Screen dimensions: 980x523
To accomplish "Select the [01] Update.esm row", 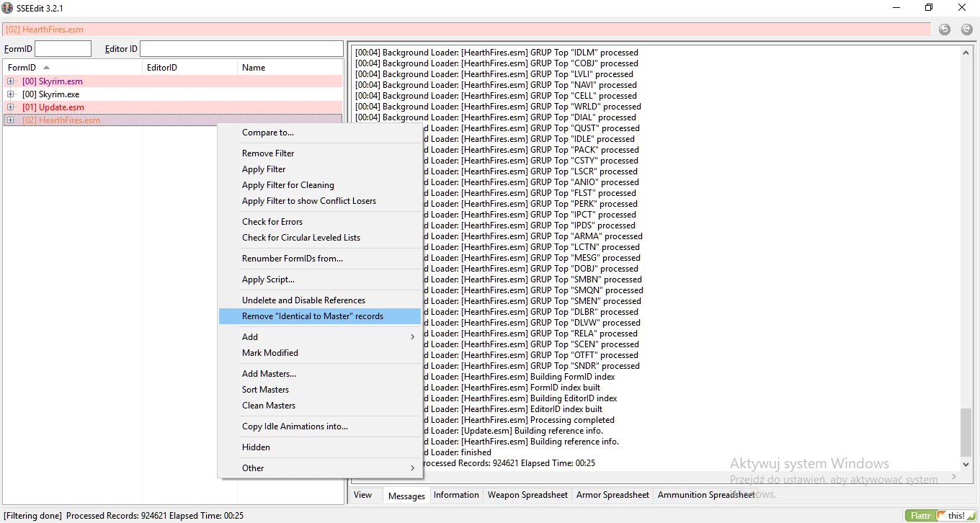I will point(173,107).
